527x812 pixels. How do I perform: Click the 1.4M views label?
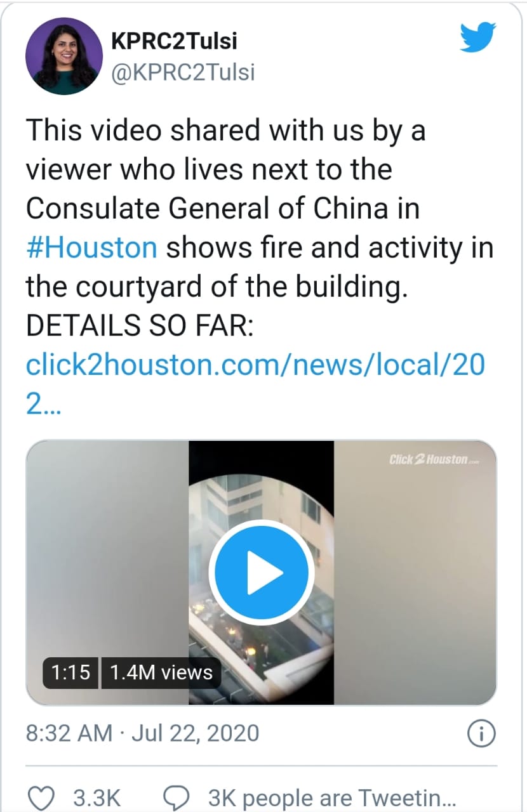click(x=161, y=672)
